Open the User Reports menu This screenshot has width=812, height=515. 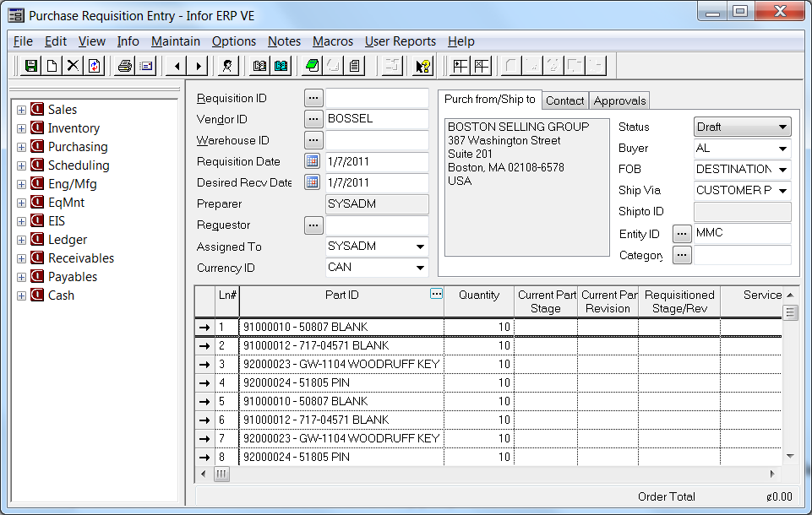pyautogui.click(x=401, y=41)
